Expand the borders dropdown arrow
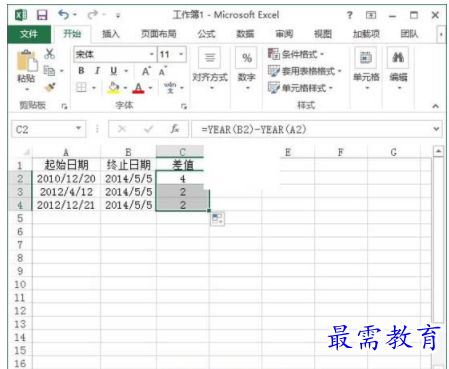The image size is (449, 369). [94, 88]
